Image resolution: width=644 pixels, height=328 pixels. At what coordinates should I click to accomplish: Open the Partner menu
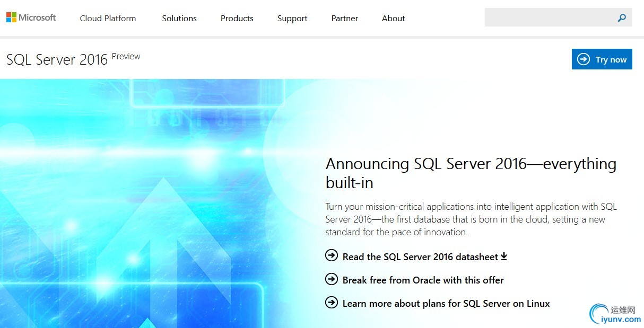coord(345,18)
